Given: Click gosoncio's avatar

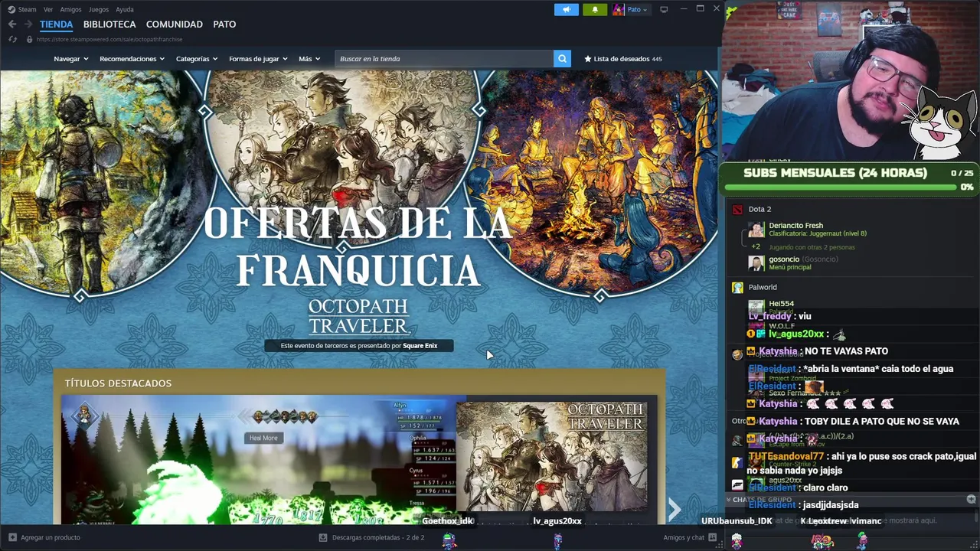Looking at the screenshot, I should pyautogui.click(x=756, y=263).
